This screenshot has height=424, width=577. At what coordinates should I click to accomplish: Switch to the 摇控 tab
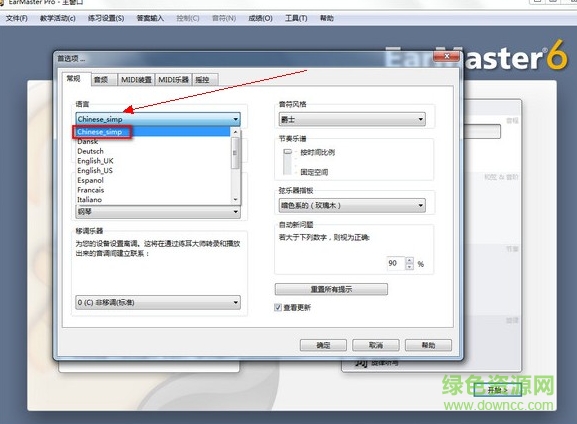[205, 80]
